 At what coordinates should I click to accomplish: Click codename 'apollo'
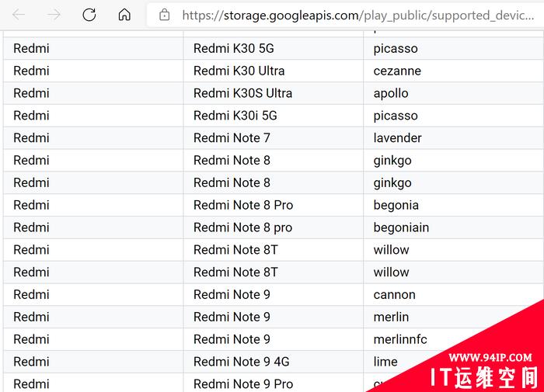coord(391,93)
